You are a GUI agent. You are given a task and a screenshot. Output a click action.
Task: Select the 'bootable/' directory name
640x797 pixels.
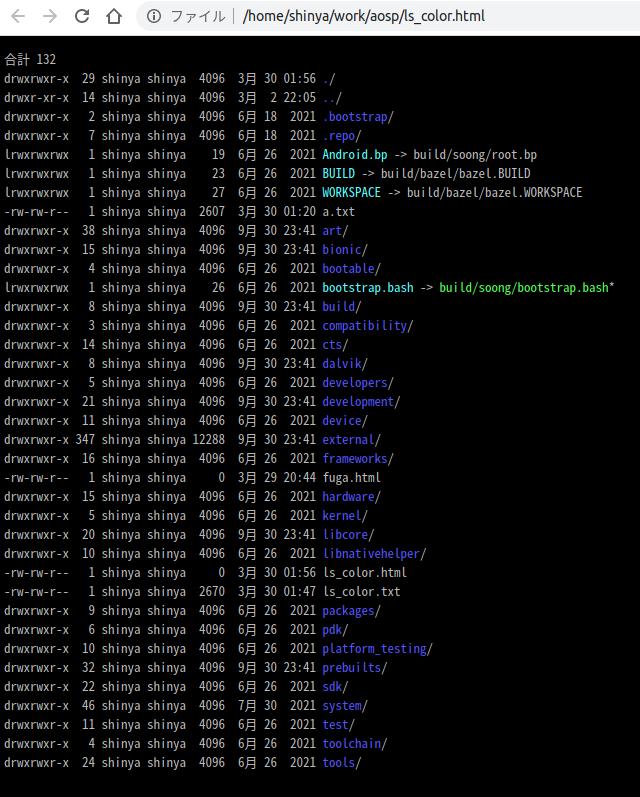tap(351, 268)
